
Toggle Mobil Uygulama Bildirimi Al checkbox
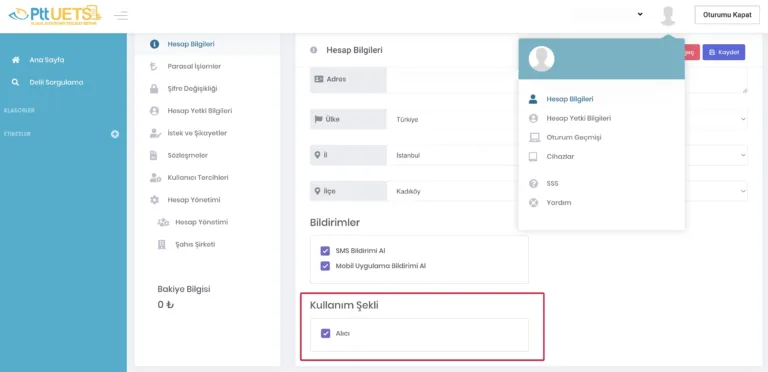tap(325, 266)
